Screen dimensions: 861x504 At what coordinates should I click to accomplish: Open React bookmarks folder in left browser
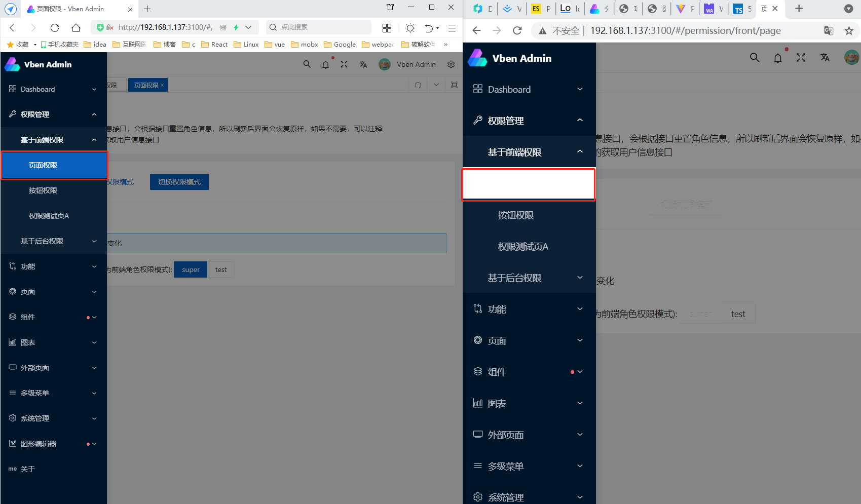pyautogui.click(x=214, y=45)
